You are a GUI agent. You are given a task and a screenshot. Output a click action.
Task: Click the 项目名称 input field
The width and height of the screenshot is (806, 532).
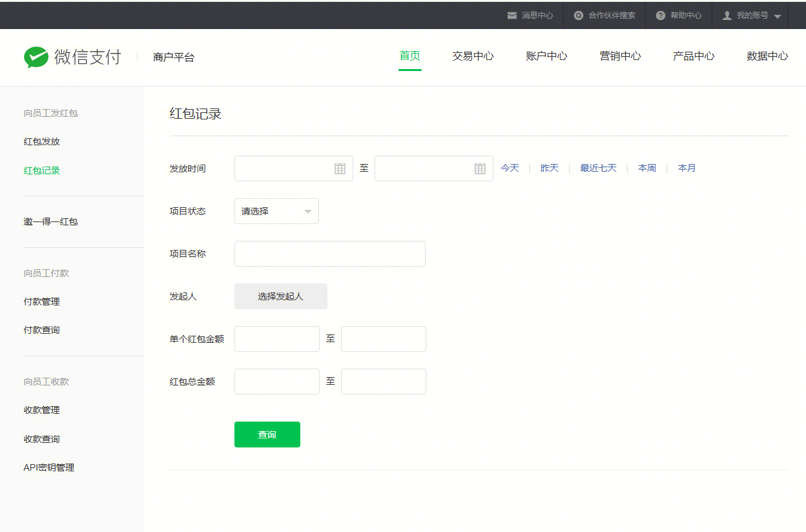tap(330, 254)
